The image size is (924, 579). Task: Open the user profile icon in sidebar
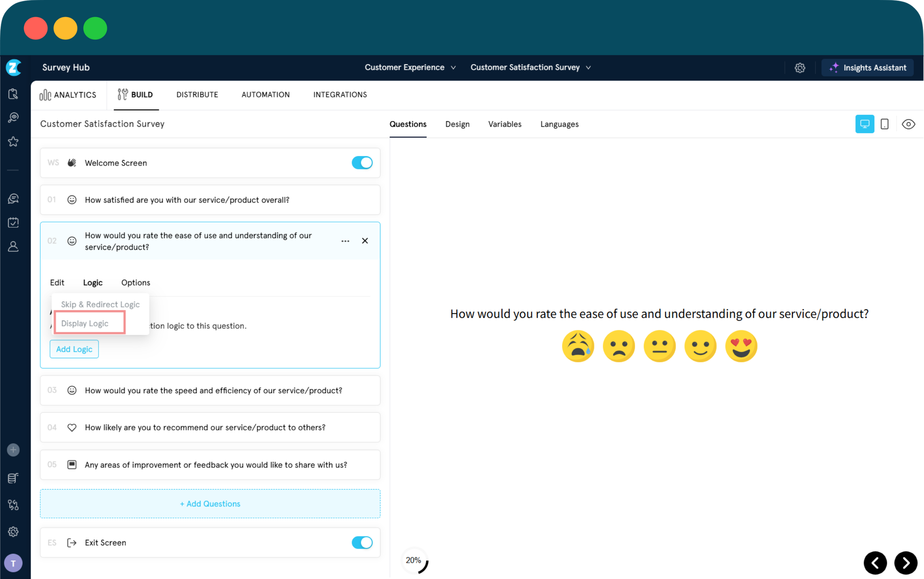tap(13, 247)
